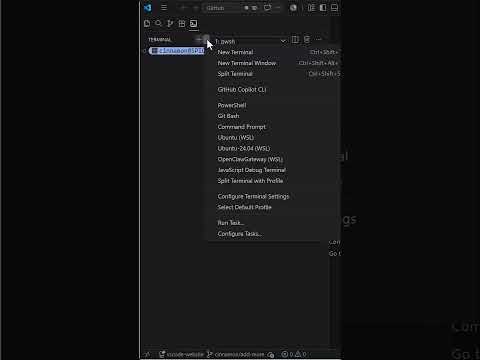
Task: Click the highlighted terminal prompt path text
Action: tap(177, 51)
